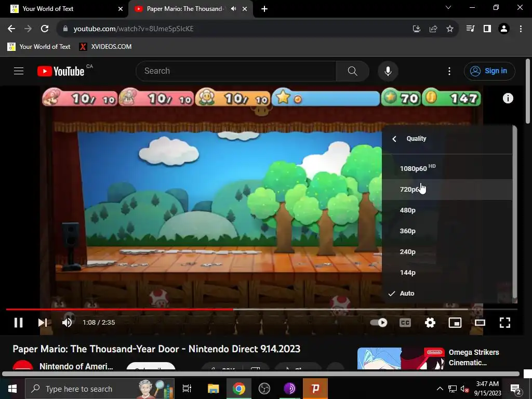This screenshot has width=532, height=399.
Task: Switch to Your World of Text tab
Action: 64,9
